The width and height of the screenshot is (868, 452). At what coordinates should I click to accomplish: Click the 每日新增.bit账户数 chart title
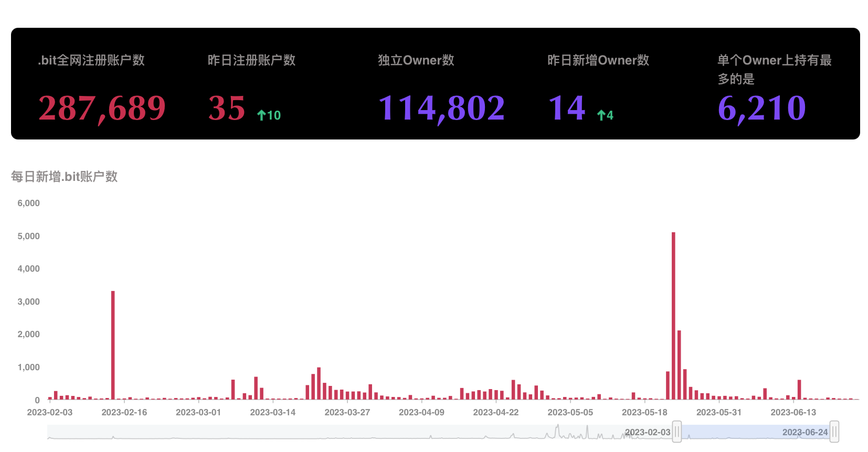pyautogui.click(x=64, y=177)
